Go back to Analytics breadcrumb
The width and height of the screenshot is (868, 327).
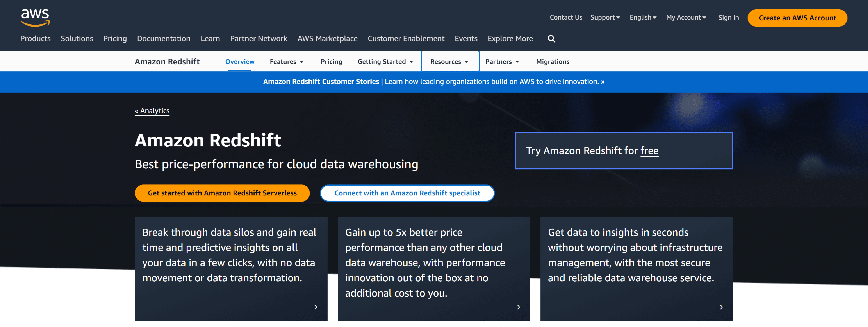point(152,111)
